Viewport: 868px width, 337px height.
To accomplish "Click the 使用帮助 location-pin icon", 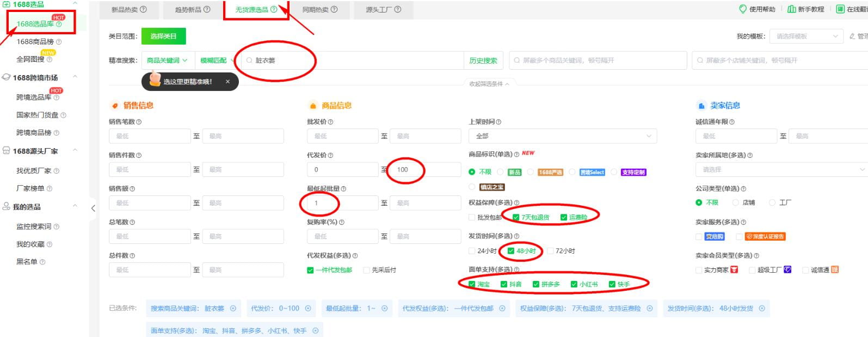I will (x=742, y=9).
